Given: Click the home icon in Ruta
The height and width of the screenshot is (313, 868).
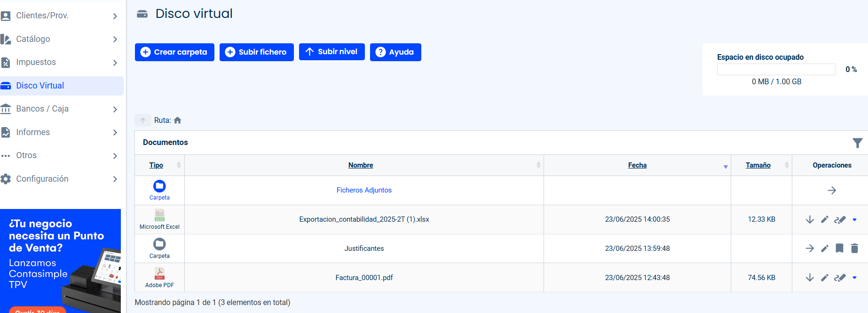Looking at the screenshot, I should [177, 120].
